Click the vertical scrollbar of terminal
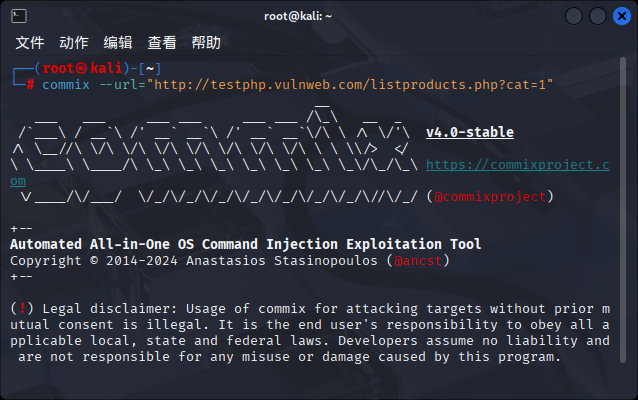638x400 pixels. [x=623, y=210]
